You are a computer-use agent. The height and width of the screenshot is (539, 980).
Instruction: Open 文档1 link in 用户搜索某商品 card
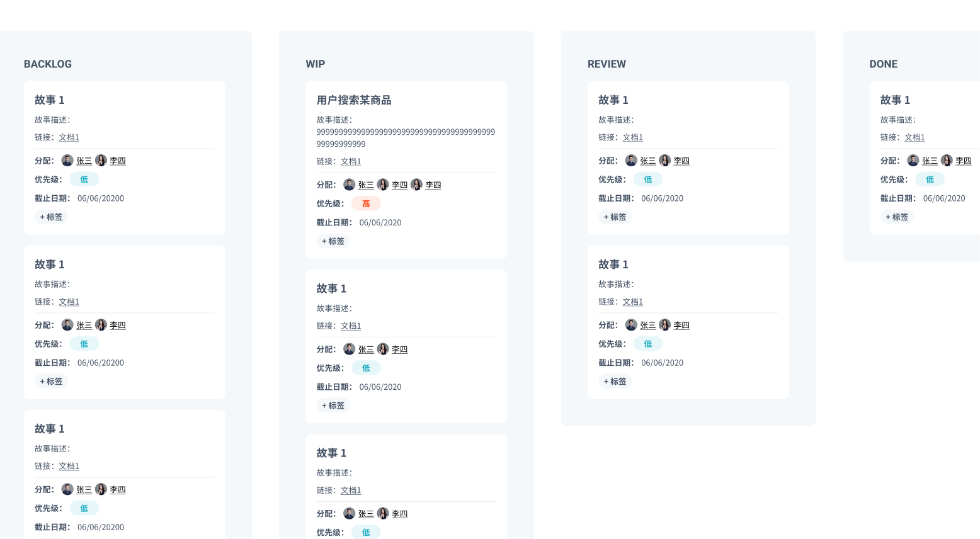(x=351, y=162)
